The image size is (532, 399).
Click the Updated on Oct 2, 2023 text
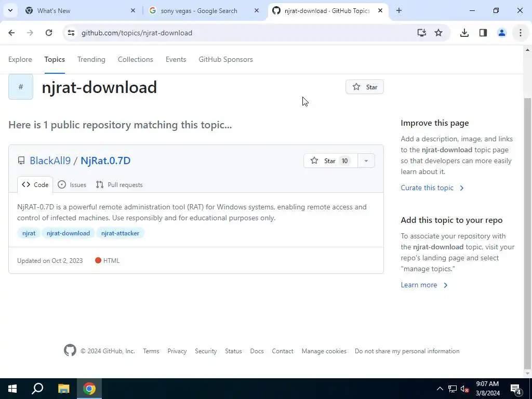(x=50, y=261)
